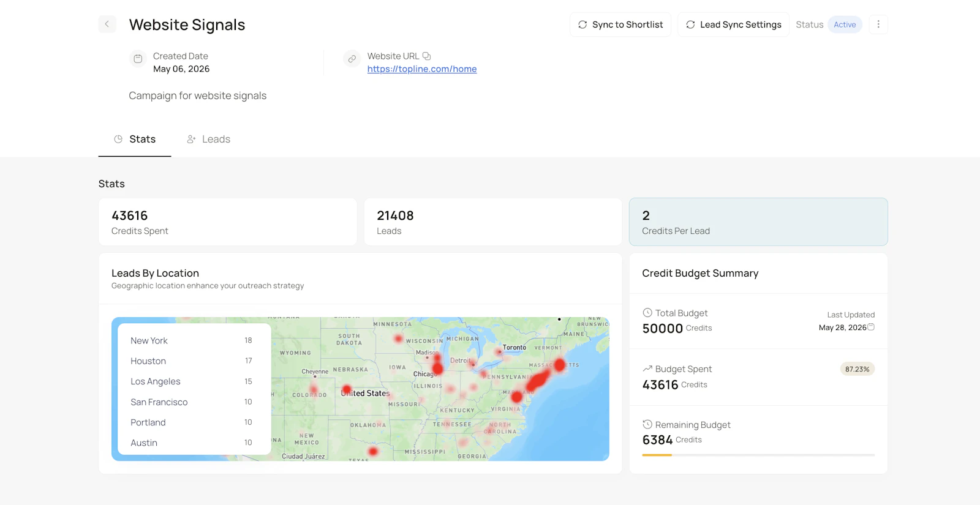Screen dimensions: 980x505
Task: Click the Los Angeles location row
Action: [x=192, y=381]
